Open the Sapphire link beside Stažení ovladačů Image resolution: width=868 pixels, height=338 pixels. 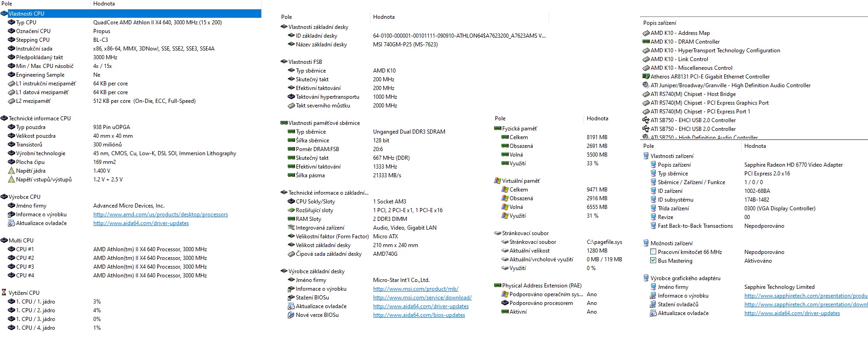pos(806,304)
